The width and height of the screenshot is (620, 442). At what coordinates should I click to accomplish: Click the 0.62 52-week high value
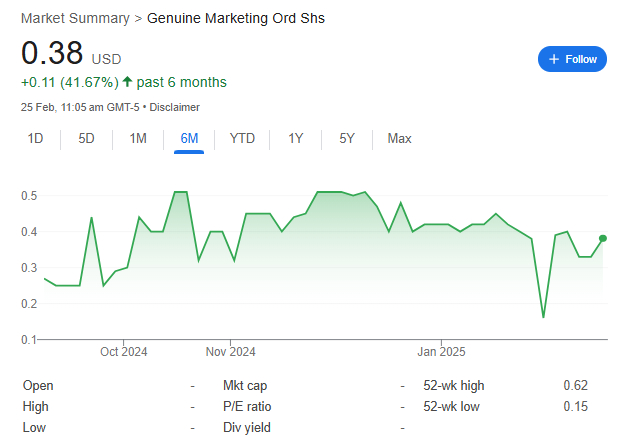pyautogui.click(x=575, y=385)
